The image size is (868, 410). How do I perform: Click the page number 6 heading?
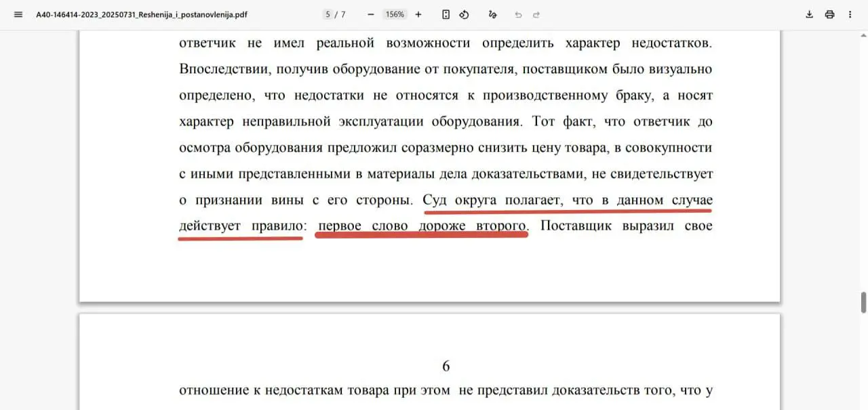pyautogui.click(x=446, y=366)
